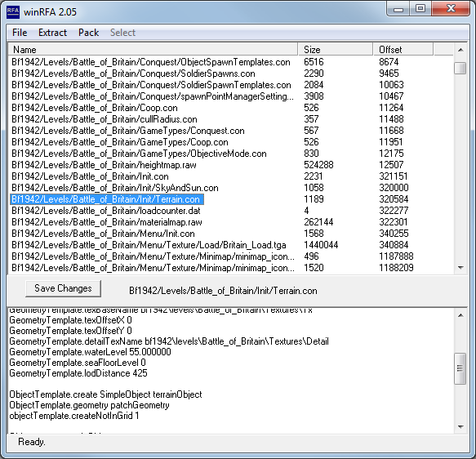Screen dimensions: 476x459
Task: Click size value 524288
Action: (x=318, y=165)
